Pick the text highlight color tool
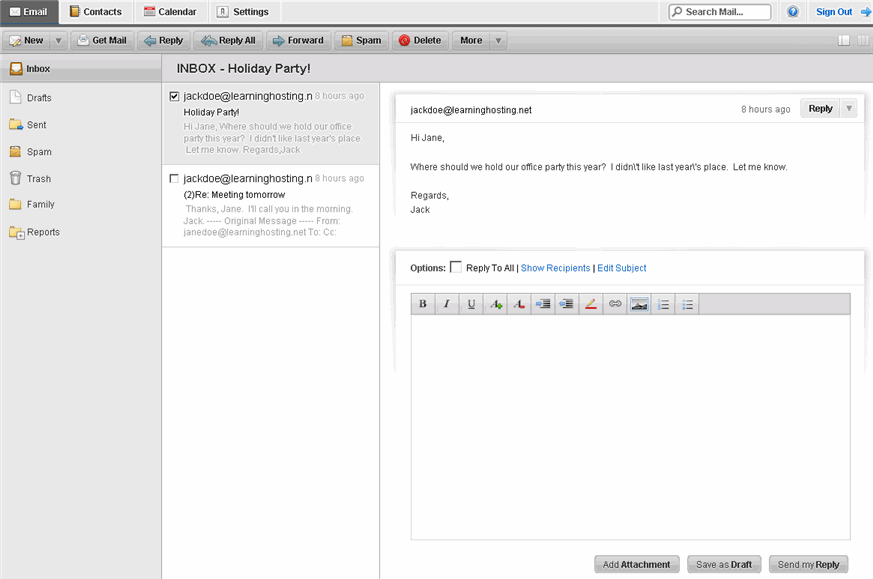The height and width of the screenshot is (579, 873). (x=591, y=304)
